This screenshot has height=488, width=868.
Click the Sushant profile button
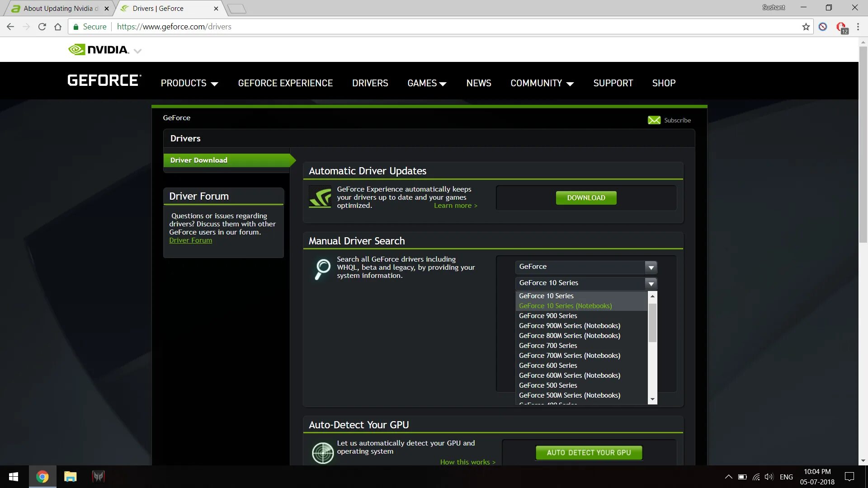click(x=774, y=7)
